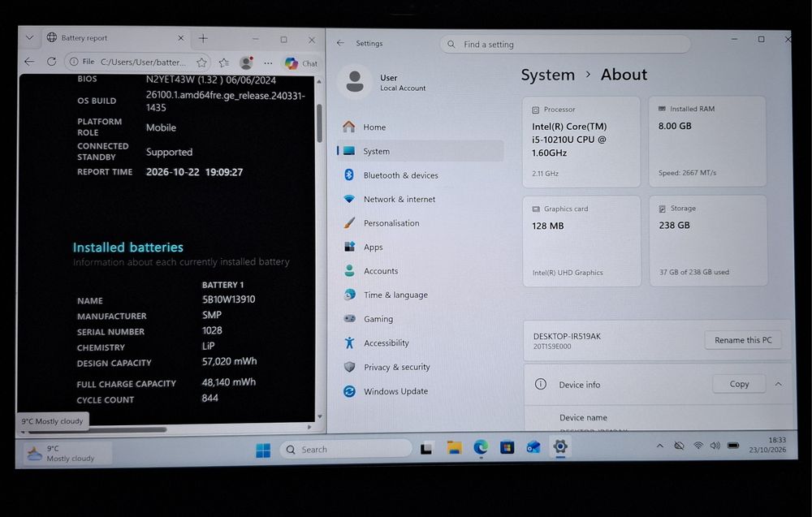This screenshot has height=517, width=812.
Task: Click the Installed RAM card
Action: coord(707,141)
